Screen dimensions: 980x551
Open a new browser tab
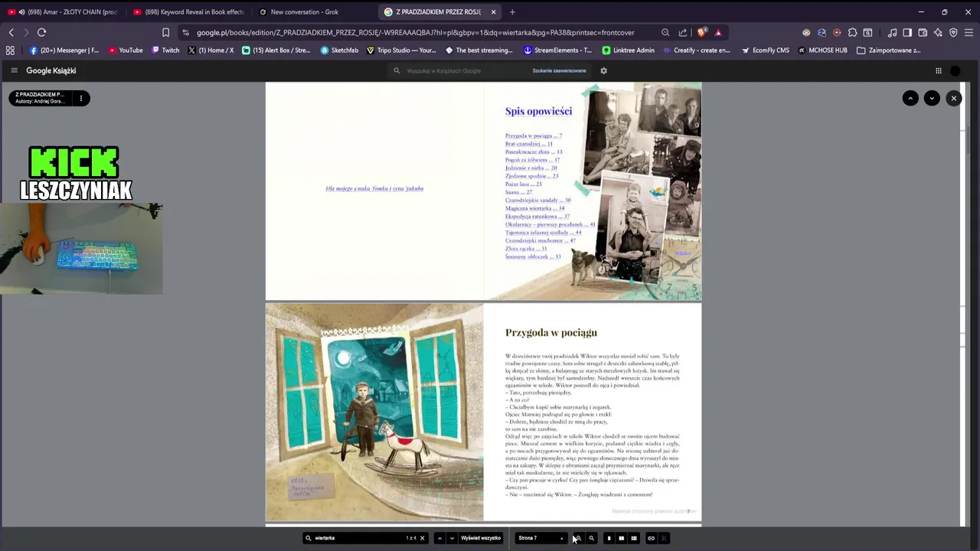pos(512,11)
